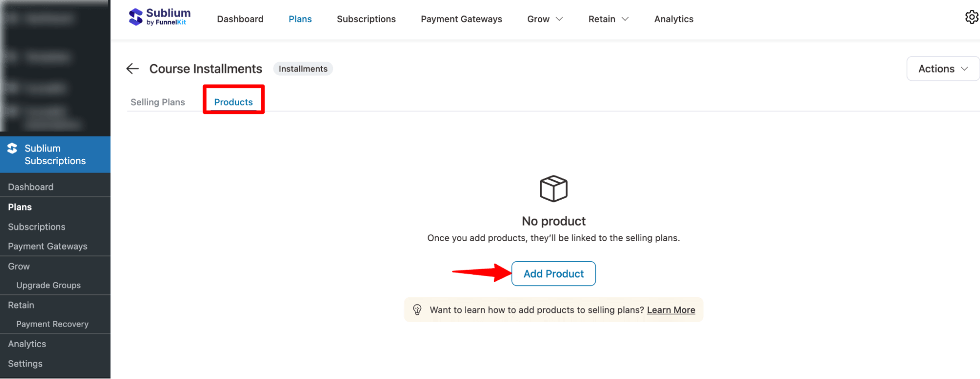Viewport: 980px width, 379px height.
Task: Click the Installments badge
Action: [302, 69]
